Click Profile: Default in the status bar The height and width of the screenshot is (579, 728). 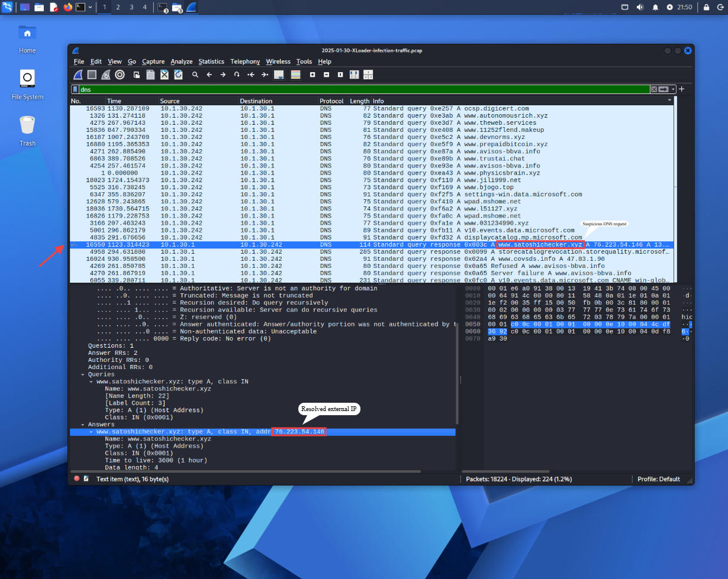[x=659, y=479]
